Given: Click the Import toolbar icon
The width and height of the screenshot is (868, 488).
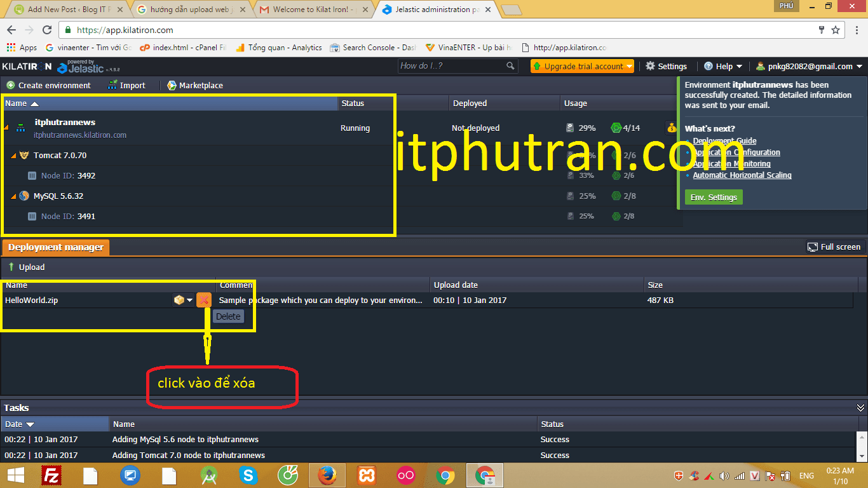Looking at the screenshot, I should pos(112,85).
